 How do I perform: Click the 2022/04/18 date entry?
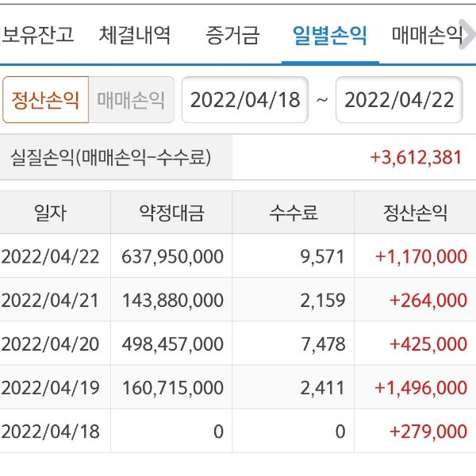point(50,431)
